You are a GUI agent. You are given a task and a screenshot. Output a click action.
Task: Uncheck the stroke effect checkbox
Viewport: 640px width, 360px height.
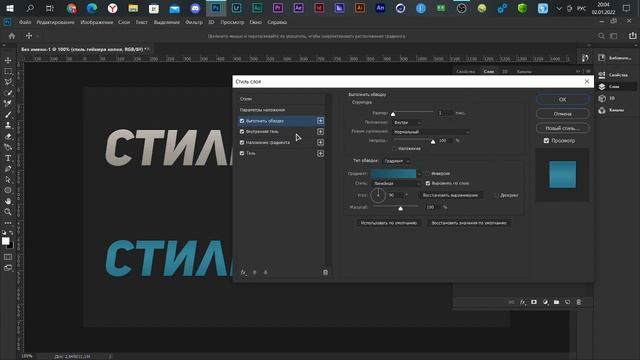click(x=242, y=121)
